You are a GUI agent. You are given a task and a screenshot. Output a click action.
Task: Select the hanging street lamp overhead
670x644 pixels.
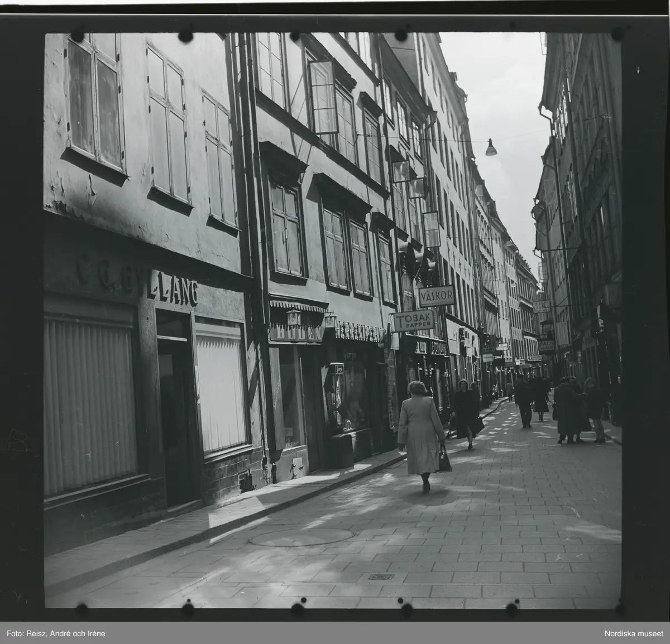tap(491, 148)
